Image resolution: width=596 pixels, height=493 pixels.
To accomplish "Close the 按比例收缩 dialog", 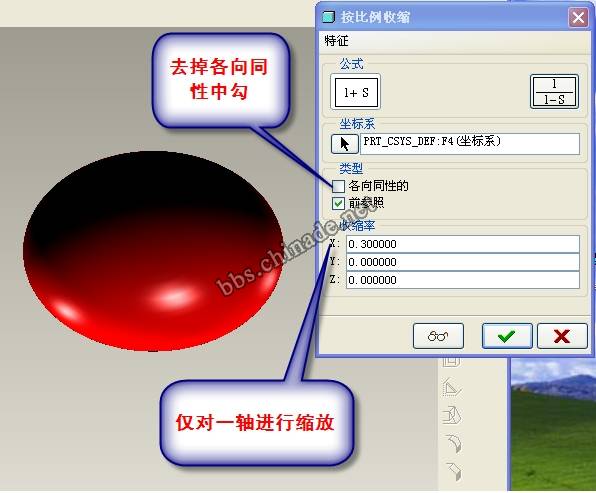I will (578, 17).
